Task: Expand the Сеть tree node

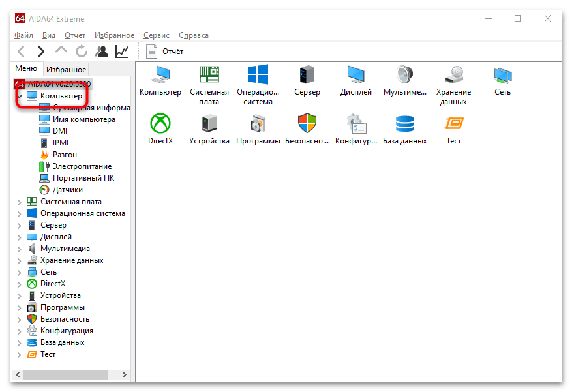Action: click(20, 273)
